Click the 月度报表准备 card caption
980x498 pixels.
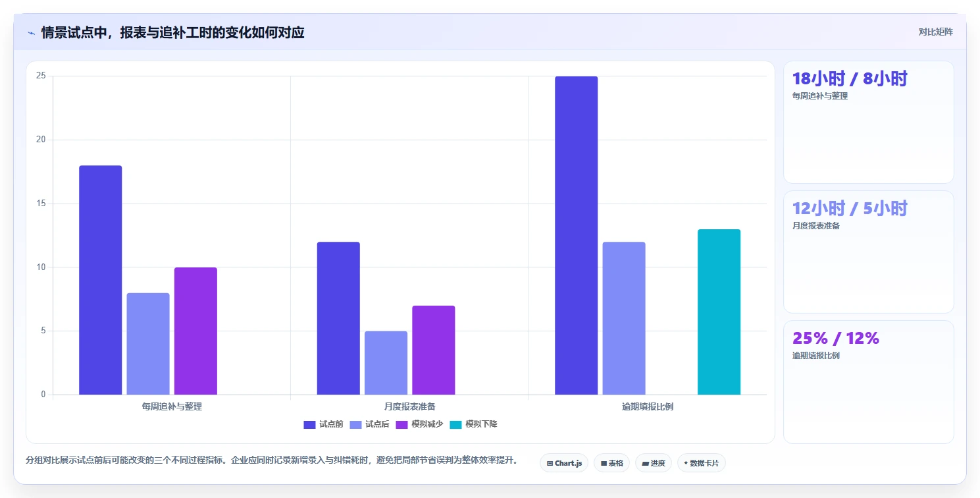click(x=816, y=226)
